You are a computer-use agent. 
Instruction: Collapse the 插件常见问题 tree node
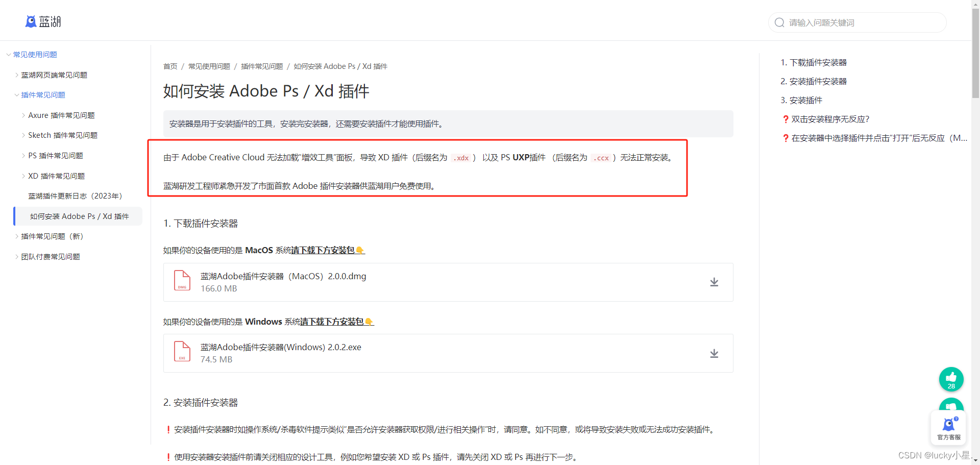tap(17, 95)
